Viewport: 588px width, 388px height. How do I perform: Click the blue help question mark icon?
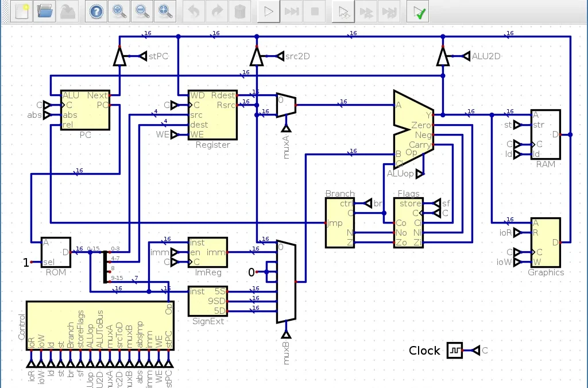click(x=96, y=11)
